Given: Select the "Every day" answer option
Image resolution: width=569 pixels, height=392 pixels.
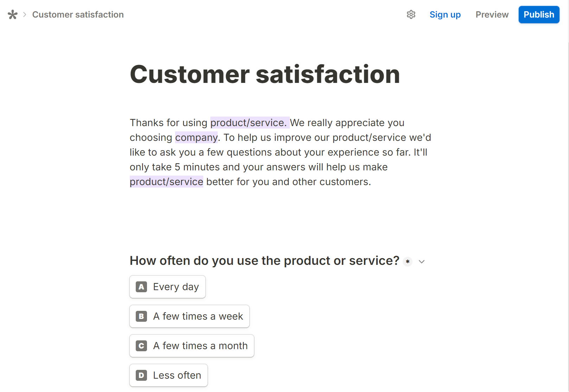Looking at the screenshot, I should click(x=167, y=287).
